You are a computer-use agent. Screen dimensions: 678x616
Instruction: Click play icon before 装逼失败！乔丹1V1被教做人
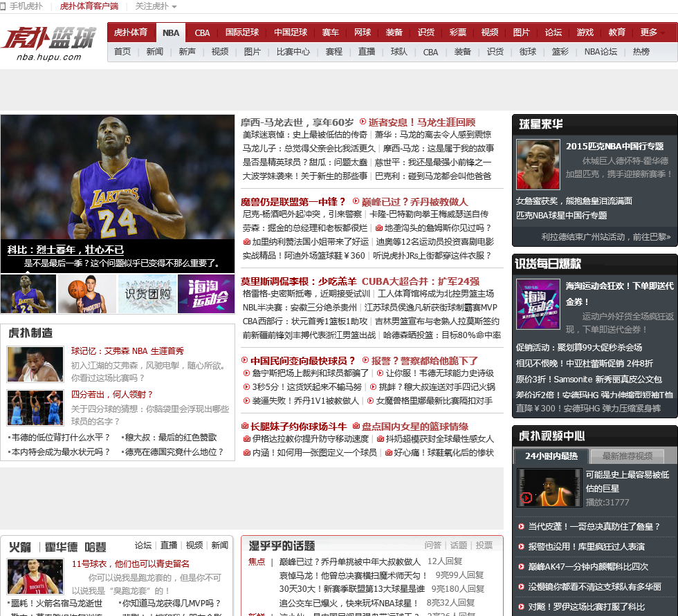pyautogui.click(x=246, y=400)
